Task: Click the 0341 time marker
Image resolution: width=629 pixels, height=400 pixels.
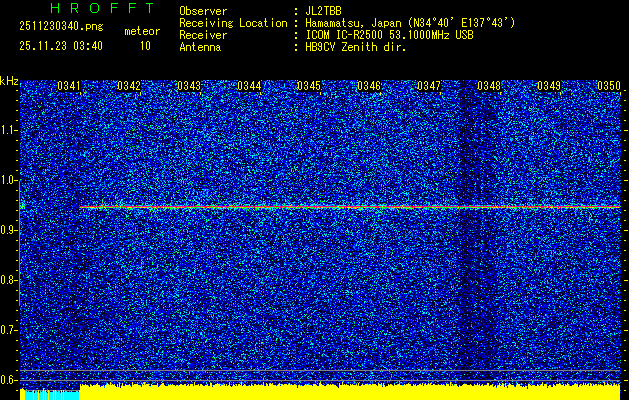Action: [69, 86]
